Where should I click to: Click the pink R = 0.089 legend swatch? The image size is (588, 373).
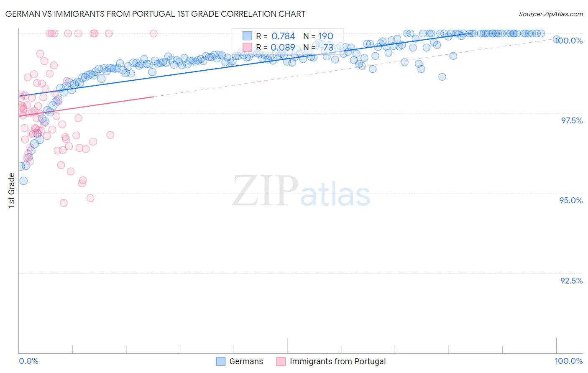[247, 47]
